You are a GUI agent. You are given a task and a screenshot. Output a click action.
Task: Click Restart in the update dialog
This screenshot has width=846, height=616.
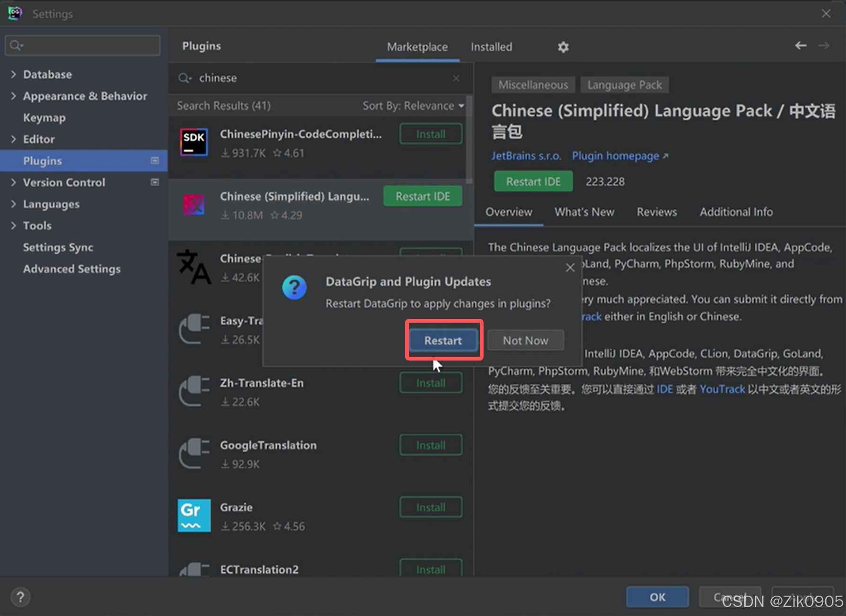(x=443, y=340)
